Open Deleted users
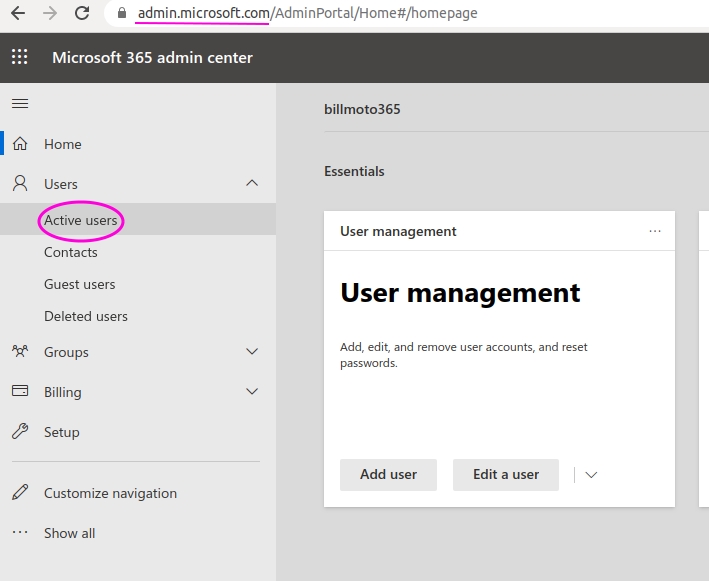This screenshot has height=581, width=709. tap(86, 316)
